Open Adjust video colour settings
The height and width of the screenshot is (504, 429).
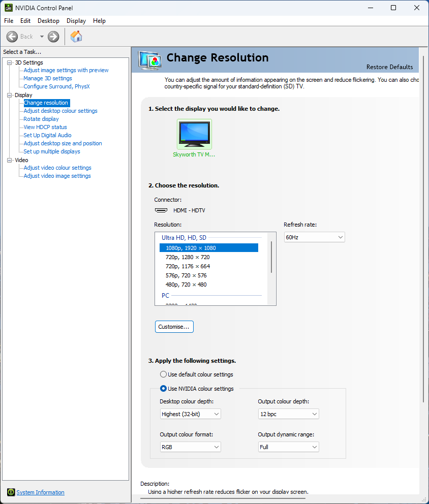tap(57, 168)
